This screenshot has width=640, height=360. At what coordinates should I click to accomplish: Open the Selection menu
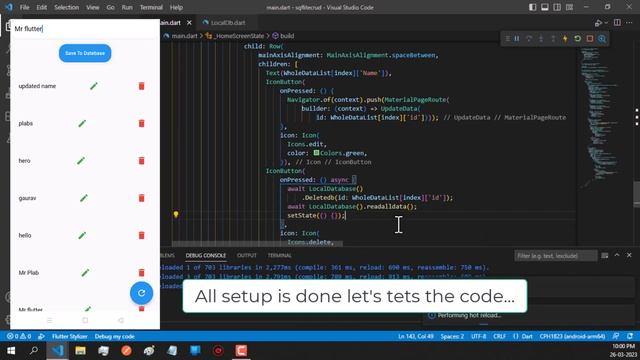[x=67, y=7]
